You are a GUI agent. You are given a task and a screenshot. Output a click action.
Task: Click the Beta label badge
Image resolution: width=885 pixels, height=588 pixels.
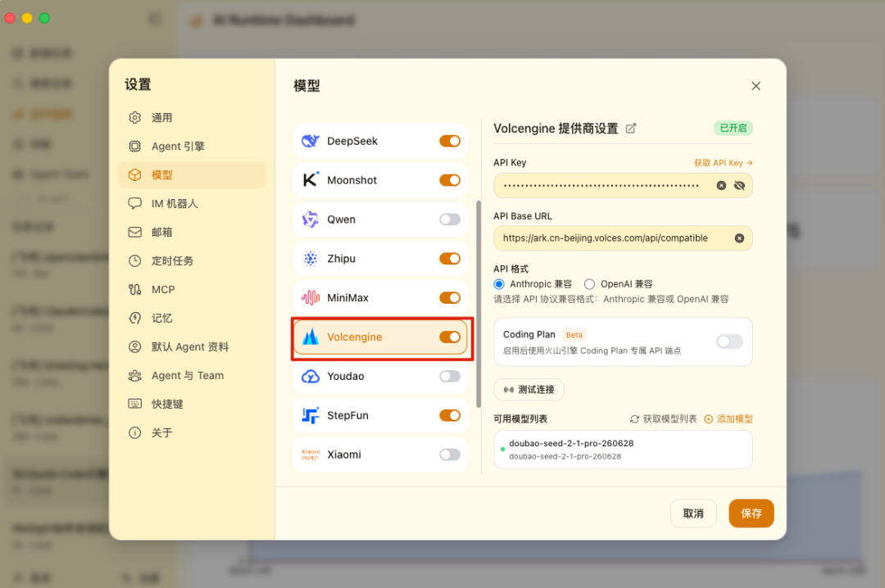point(574,335)
